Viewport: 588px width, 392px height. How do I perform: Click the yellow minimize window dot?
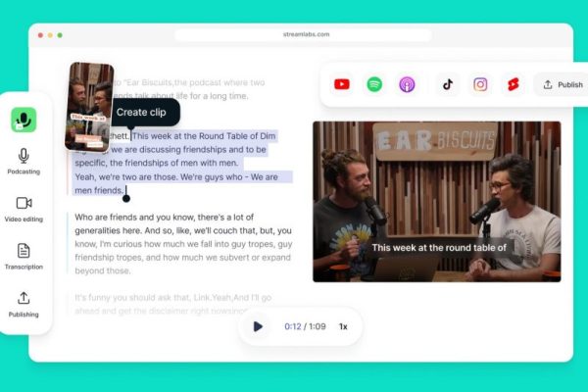[x=50, y=35]
